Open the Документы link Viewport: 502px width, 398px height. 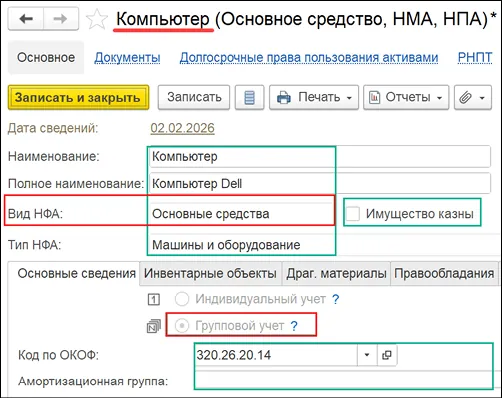127,58
